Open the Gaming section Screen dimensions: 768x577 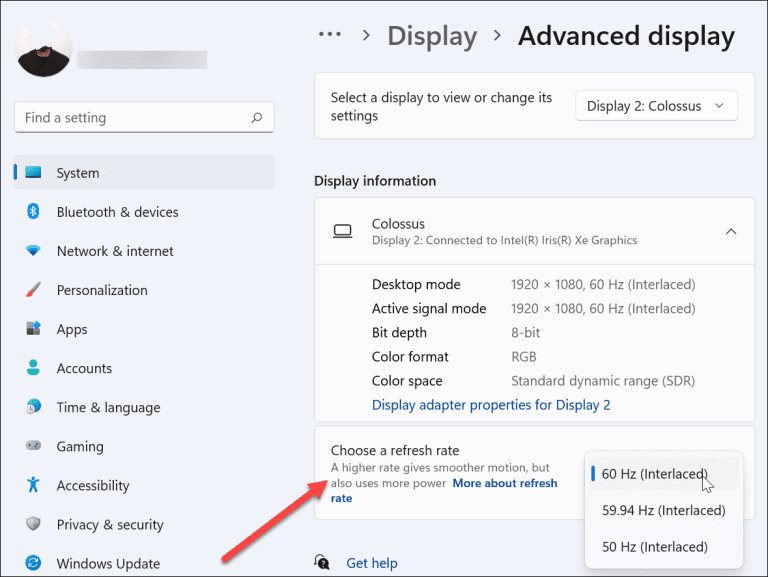[144, 446]
